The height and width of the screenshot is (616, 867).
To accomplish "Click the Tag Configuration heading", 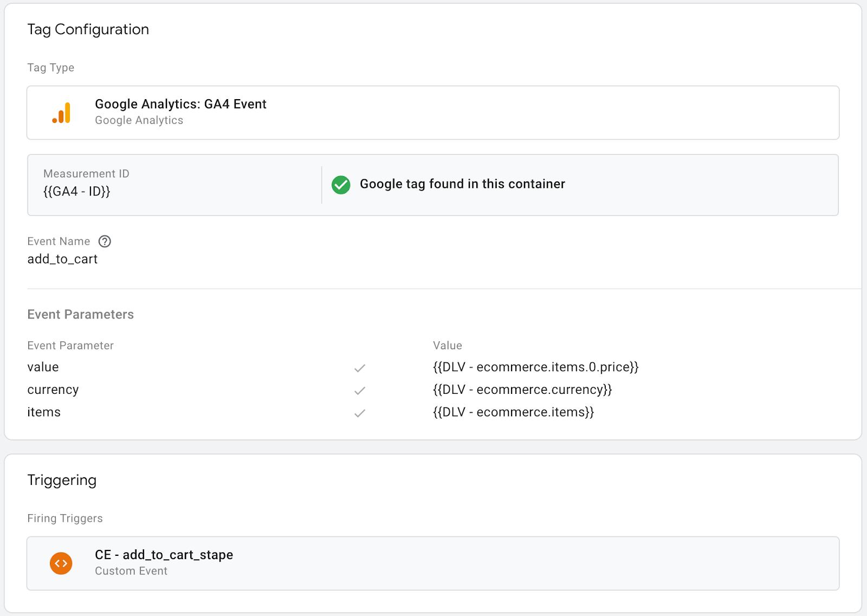I will coord(88,29).
